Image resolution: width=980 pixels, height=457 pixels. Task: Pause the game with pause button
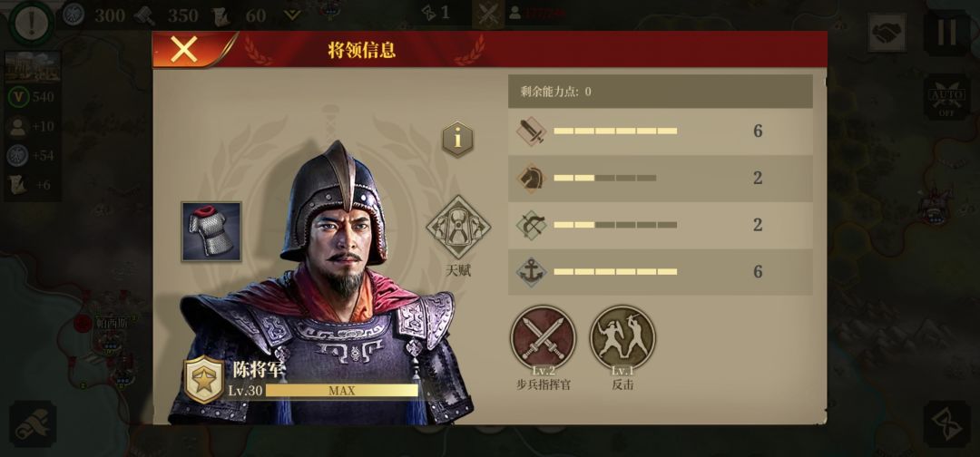946,33
